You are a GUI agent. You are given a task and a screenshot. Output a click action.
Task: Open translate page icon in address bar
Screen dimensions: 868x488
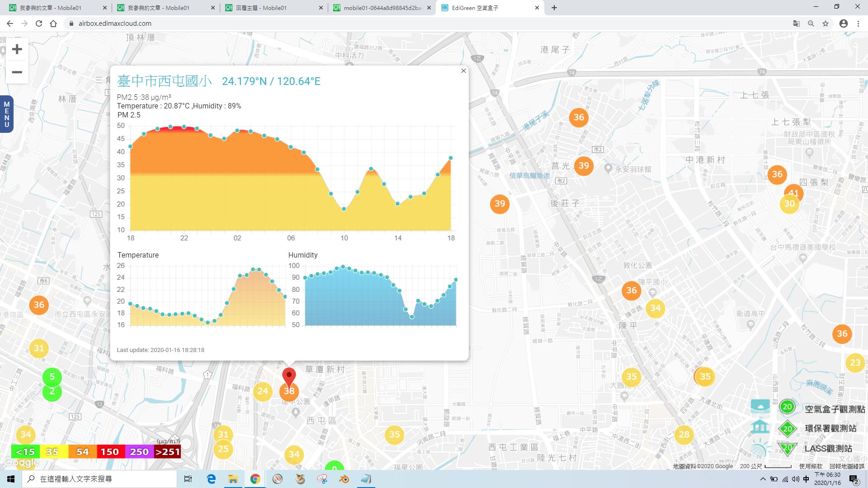click(797, 23)
